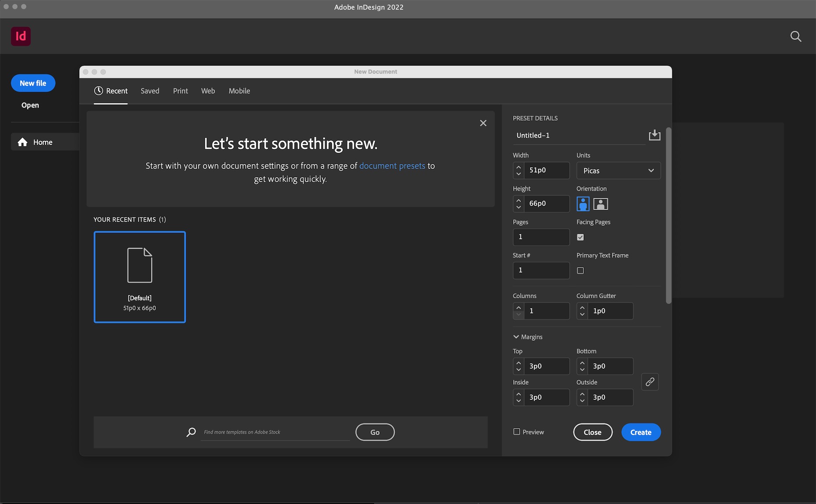The image size is (816, 504).
Task: Follow the document presets link
Action: pyautogui.click(x=392, y=166)
